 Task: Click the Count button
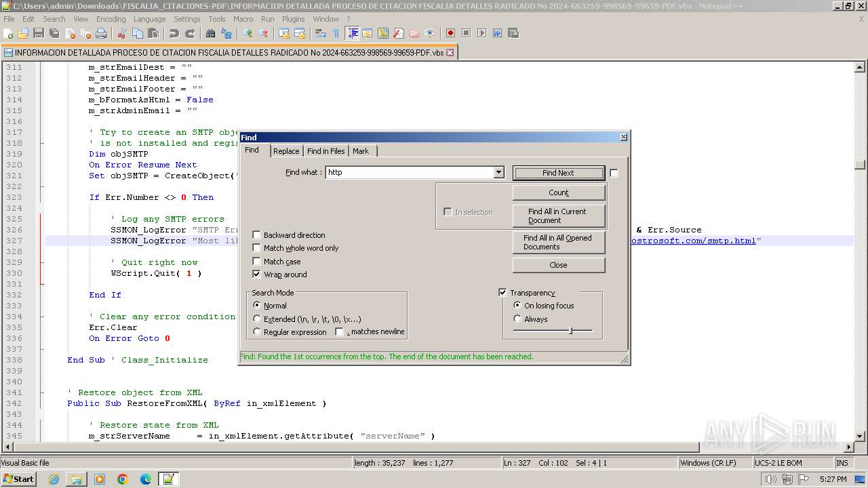coord(558,192)
